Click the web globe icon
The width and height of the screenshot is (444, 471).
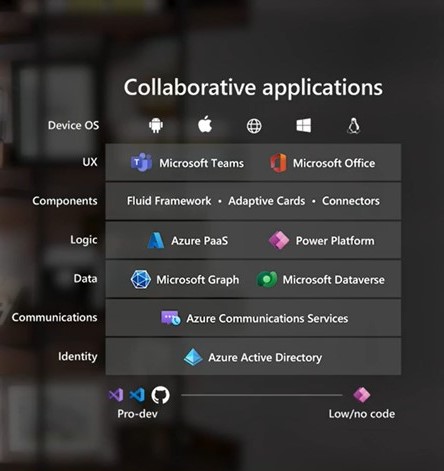pos(254,126)
